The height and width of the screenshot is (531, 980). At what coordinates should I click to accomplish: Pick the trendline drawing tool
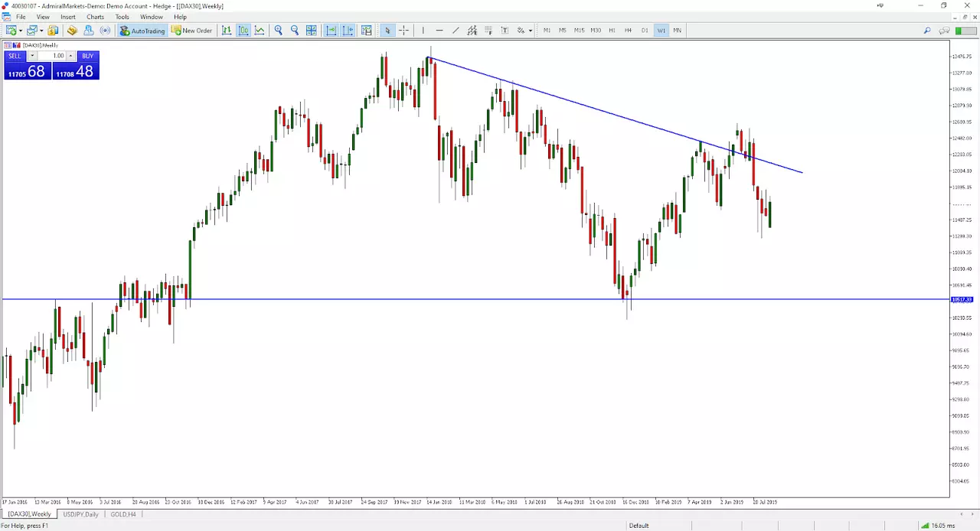456,31
